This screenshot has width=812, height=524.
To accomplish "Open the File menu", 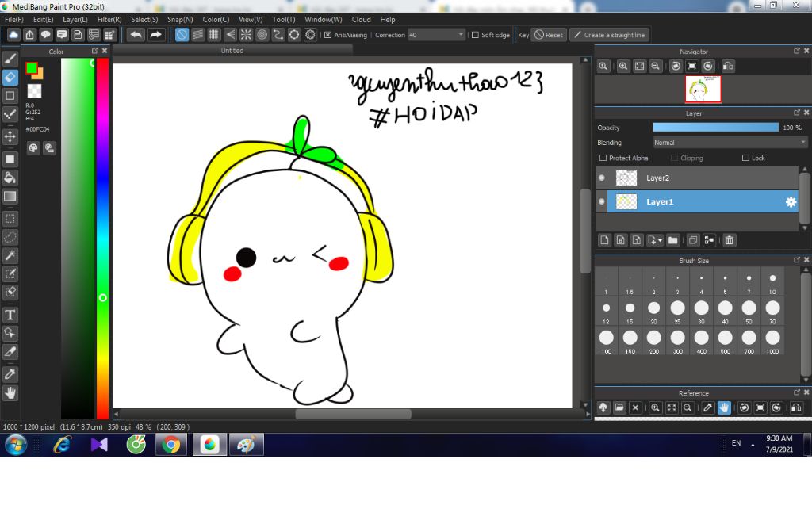I will [14, 19].
